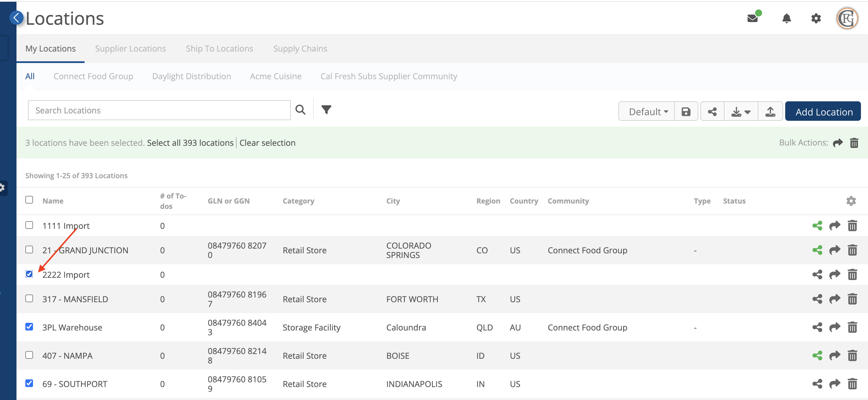Open the 2222 Import location name
The image size is (868, 400).
click(x=66, y=275)
